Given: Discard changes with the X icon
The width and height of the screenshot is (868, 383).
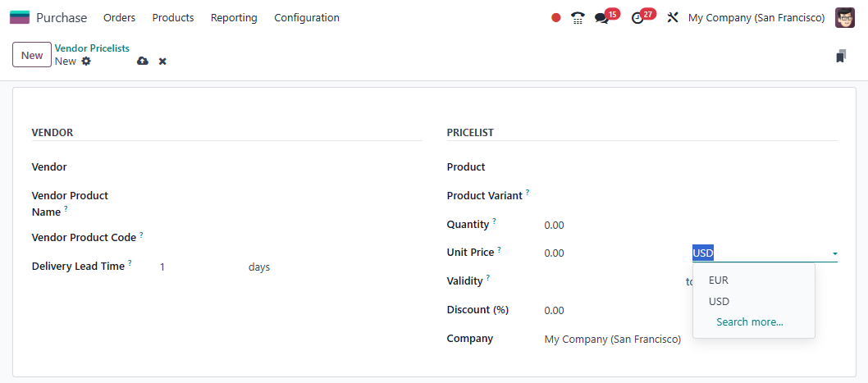Looking at the screenshot, I should pos(162,62).
